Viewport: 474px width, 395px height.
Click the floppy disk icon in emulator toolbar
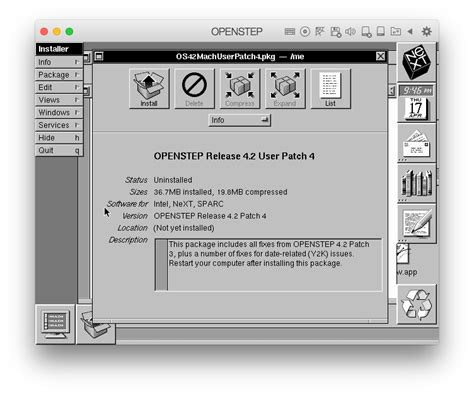335,32
